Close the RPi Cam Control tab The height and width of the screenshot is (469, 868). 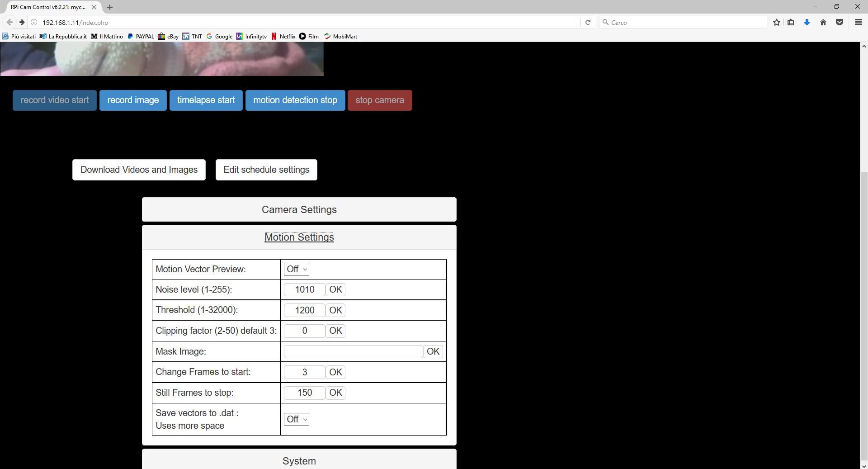(x=94, y=7)
